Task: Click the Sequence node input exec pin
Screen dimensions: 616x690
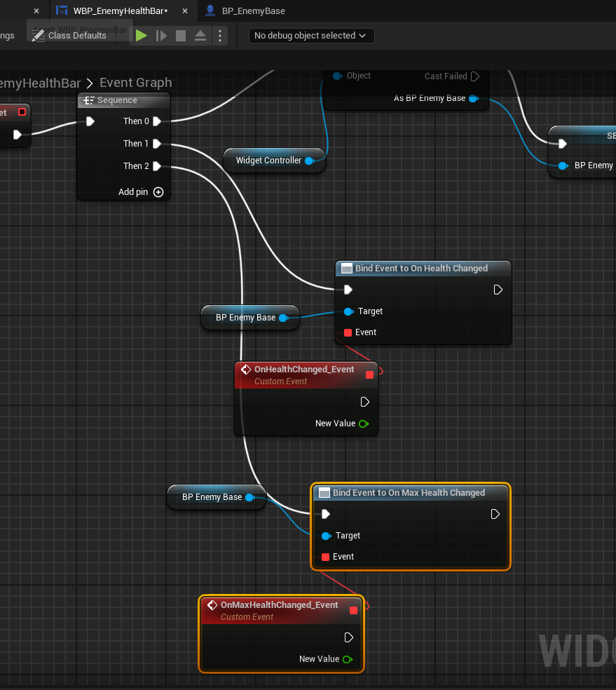Action: (x=90, y=121)
